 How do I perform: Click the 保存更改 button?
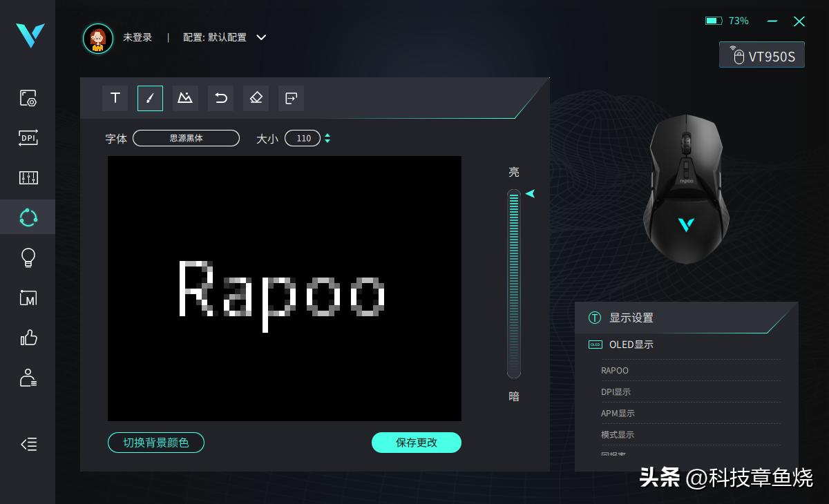417,443
